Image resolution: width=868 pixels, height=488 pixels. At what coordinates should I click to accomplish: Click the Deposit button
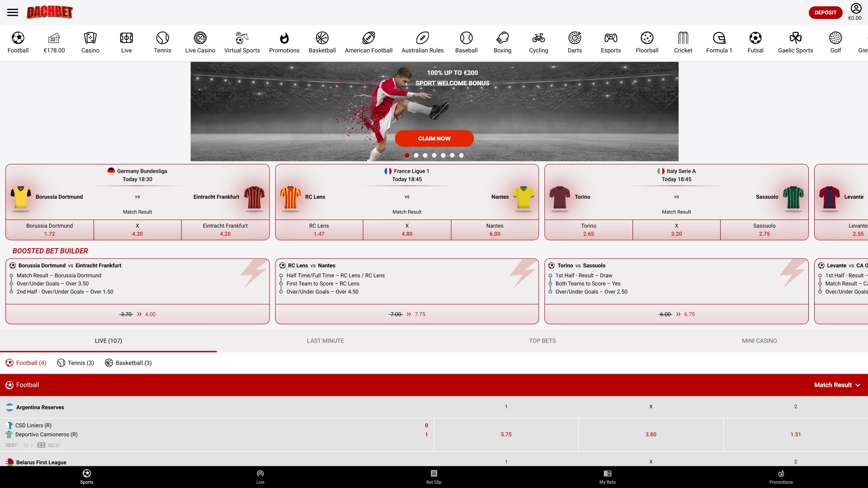pos(826,13)
